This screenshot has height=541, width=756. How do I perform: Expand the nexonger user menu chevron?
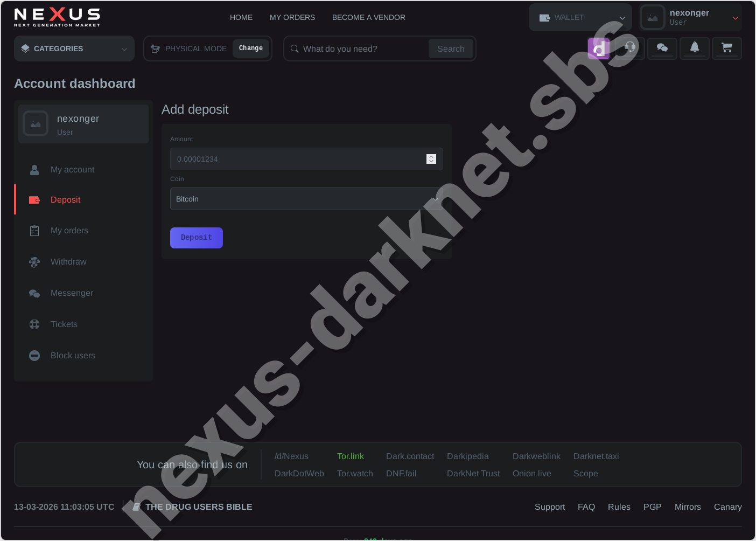pyautogui.click(x=736, y=18)
